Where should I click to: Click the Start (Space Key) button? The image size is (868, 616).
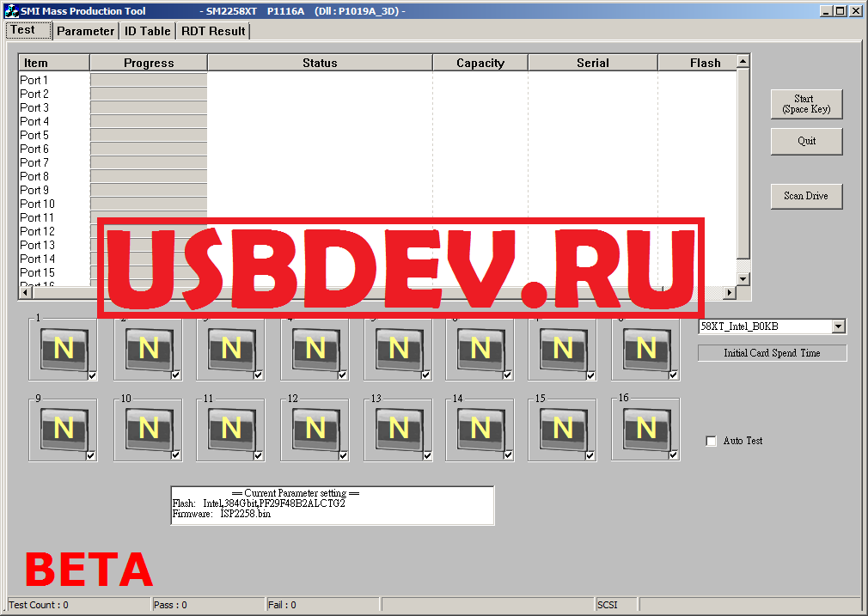[807, 104]
